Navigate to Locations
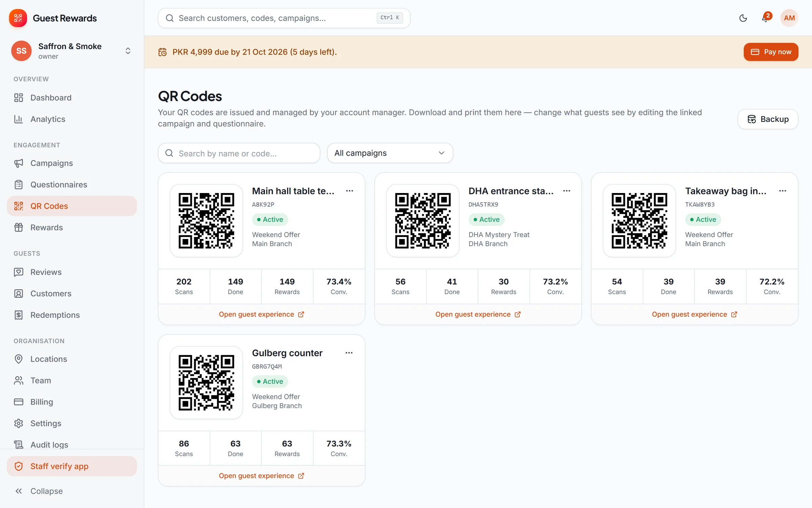This screenshot has width=812, height=508. tap(72, 359)
